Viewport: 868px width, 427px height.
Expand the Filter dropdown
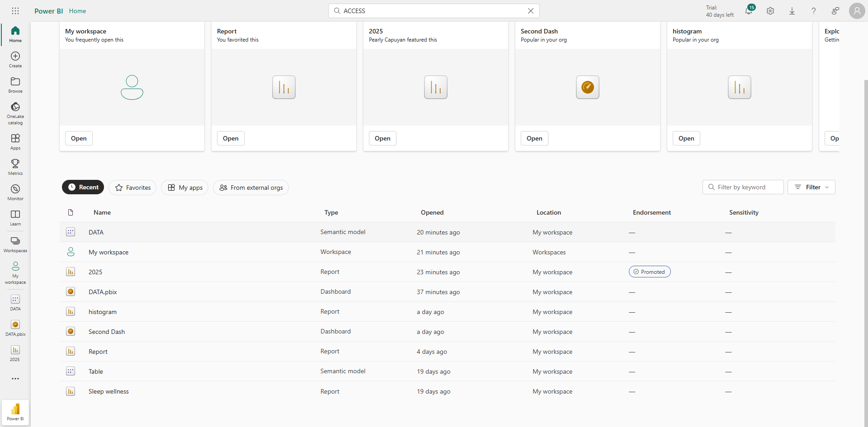pos(811,187)
